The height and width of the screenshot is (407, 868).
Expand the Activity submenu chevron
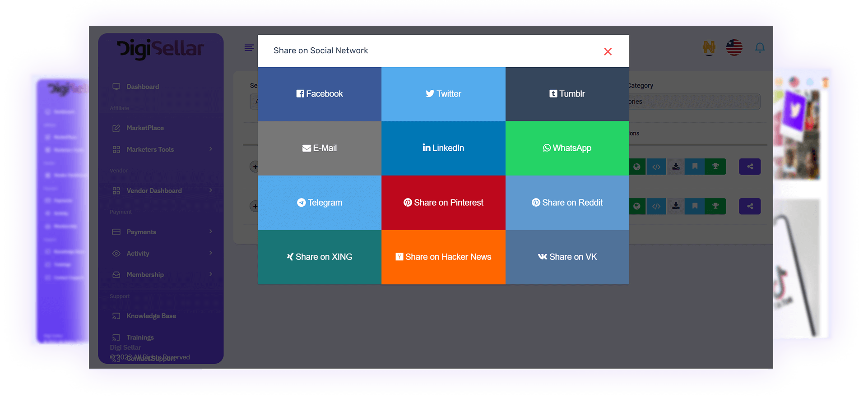211,253
